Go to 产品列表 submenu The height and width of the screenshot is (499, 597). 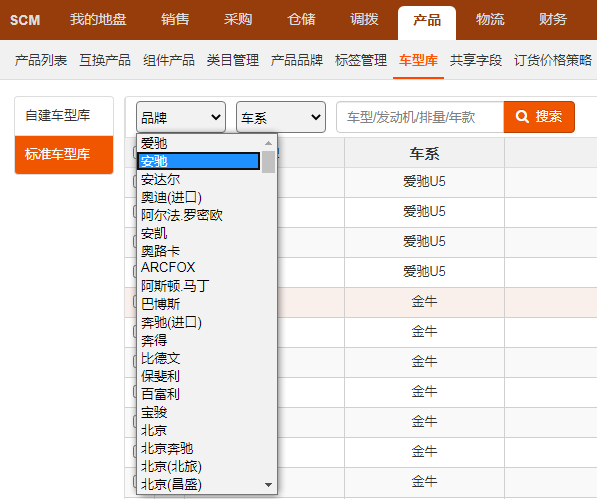pos(41,60)
